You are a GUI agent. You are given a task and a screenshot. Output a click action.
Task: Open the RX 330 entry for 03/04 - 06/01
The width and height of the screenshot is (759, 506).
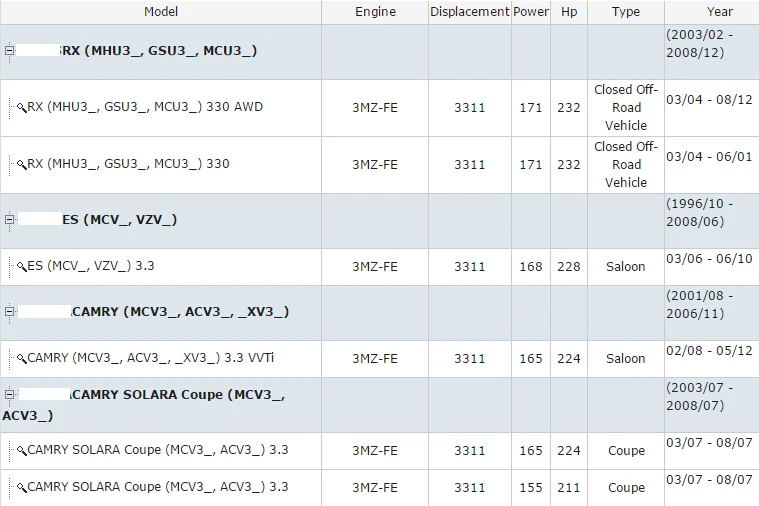pos(128,164)
